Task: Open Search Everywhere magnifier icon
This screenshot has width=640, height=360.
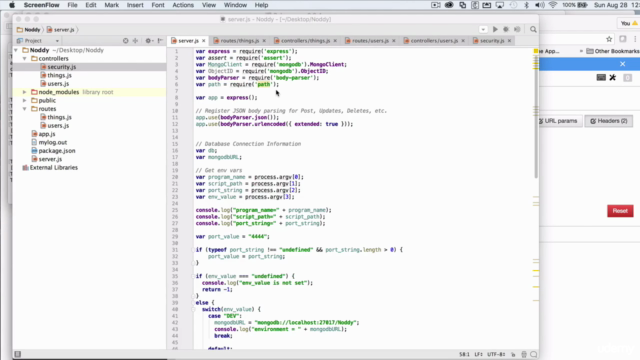Action: [533, 29]
